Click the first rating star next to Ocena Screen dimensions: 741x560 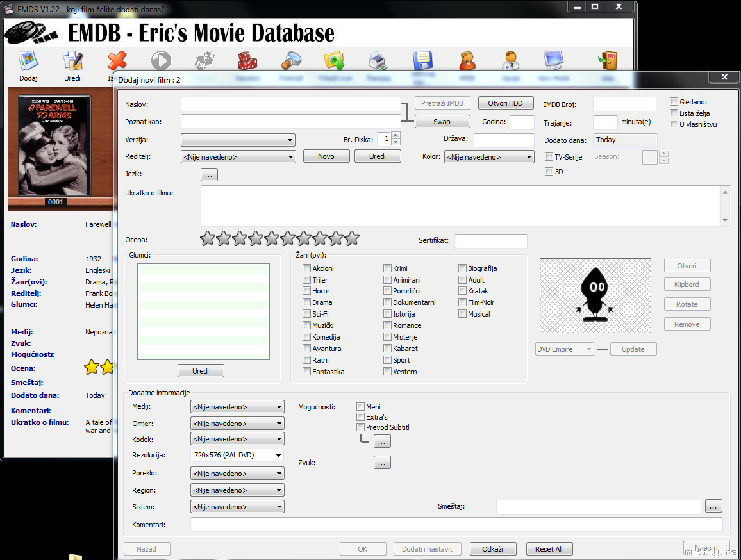click(x=208, y=238)
